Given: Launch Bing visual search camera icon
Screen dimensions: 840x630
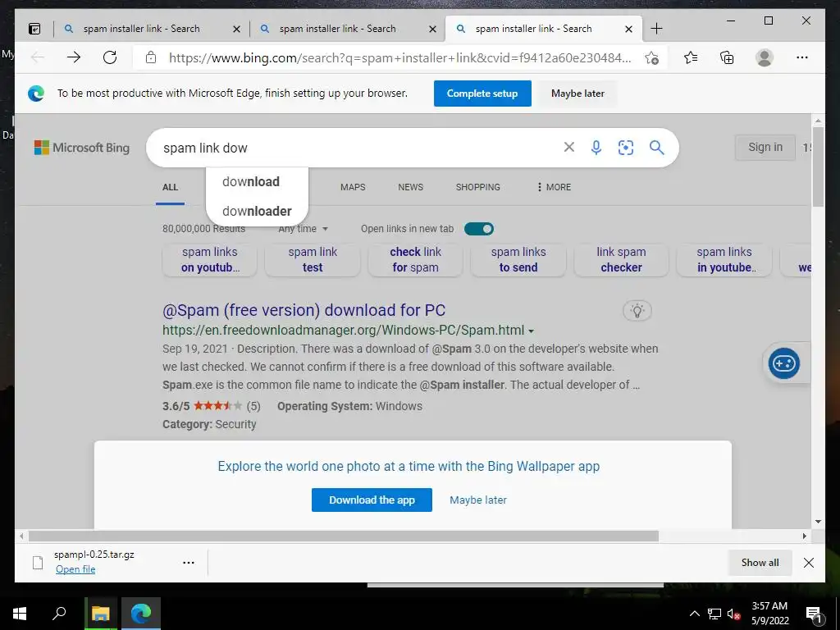Looking at the screenshot, I should tap(626, 148).
